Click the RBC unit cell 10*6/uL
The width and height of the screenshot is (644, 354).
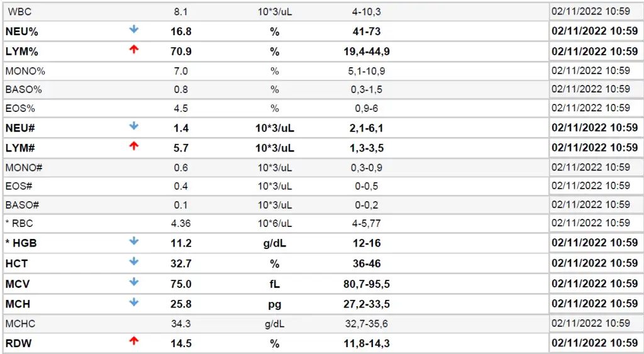tap(274, 223)
